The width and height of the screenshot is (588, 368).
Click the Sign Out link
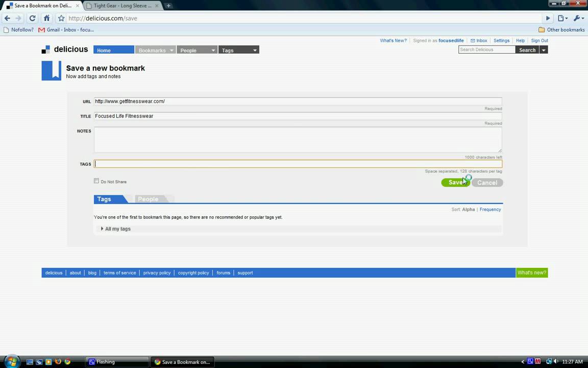coord(539,40)
